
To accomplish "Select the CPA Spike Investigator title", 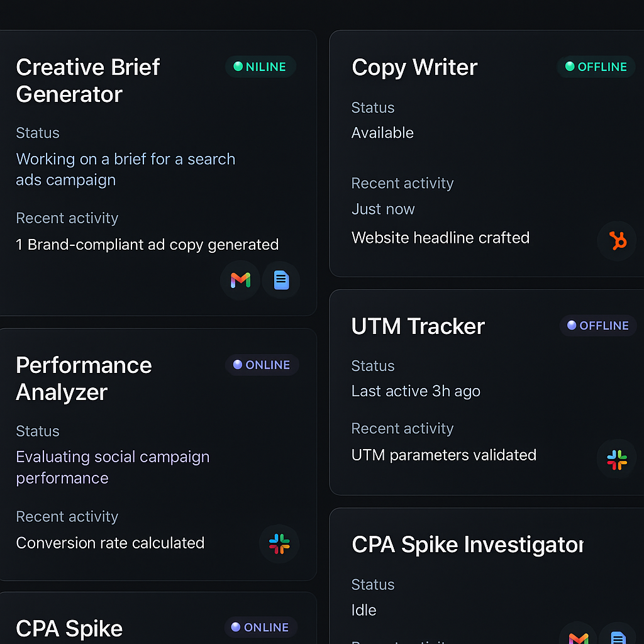I will tap(467, 545).
